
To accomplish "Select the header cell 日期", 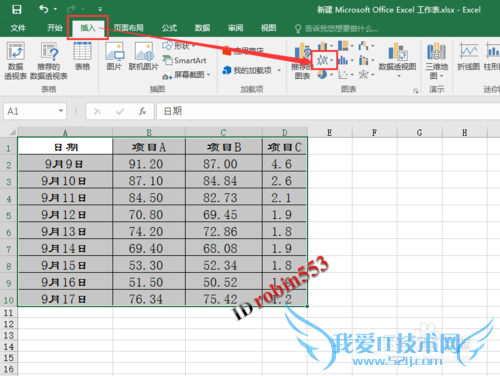I will (65, 147).
